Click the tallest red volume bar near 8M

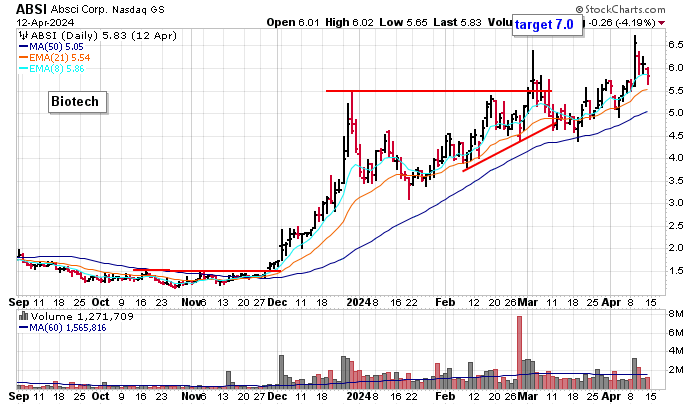519,352
